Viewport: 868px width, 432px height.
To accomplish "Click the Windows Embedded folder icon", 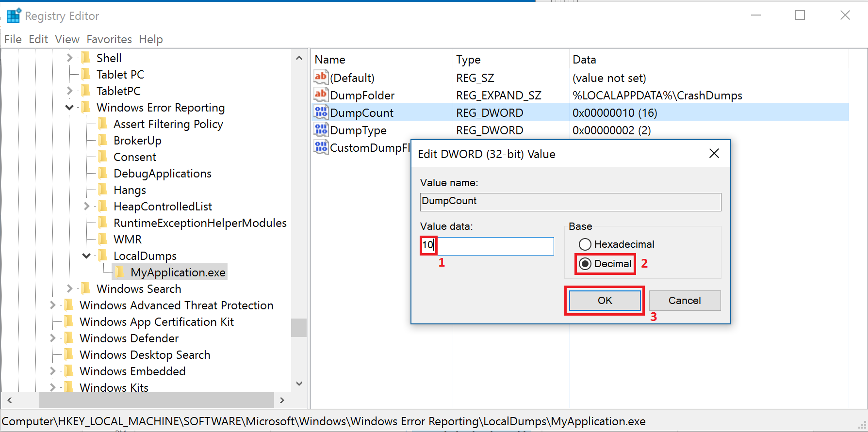I will pyautogui.click(x=69, y=371).
